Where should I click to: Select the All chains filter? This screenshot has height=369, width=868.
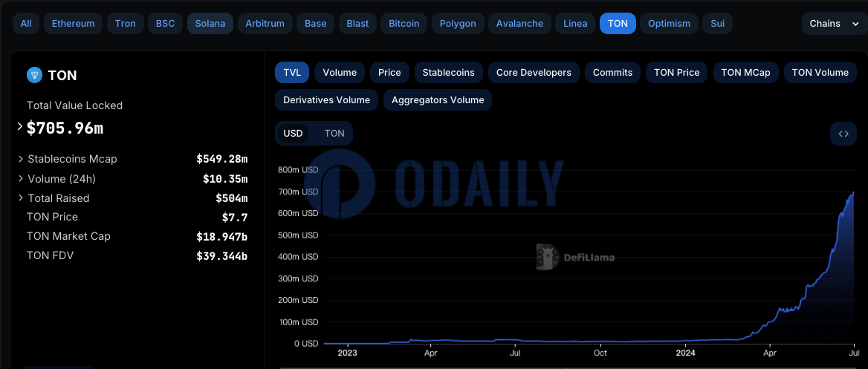pyautogui.click(x=26, y=23)
